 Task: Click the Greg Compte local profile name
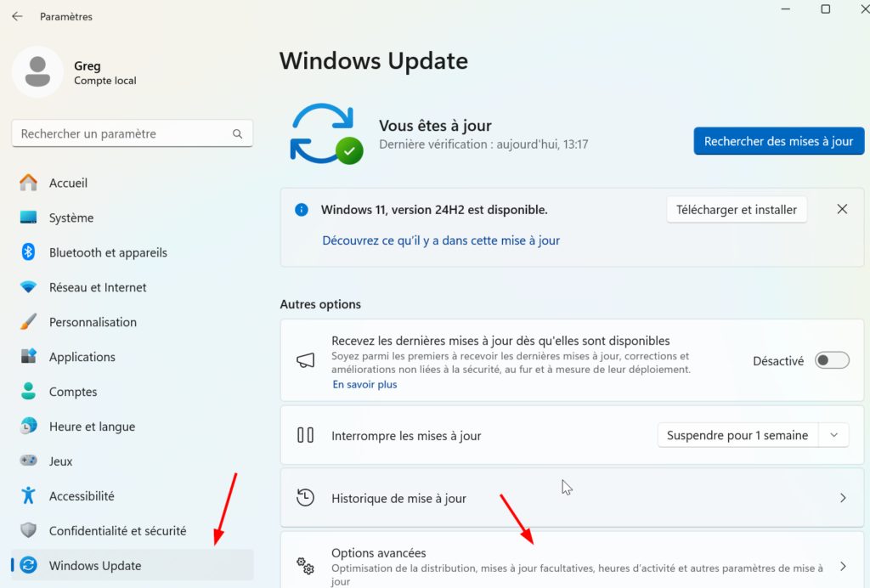pos(105,73)
